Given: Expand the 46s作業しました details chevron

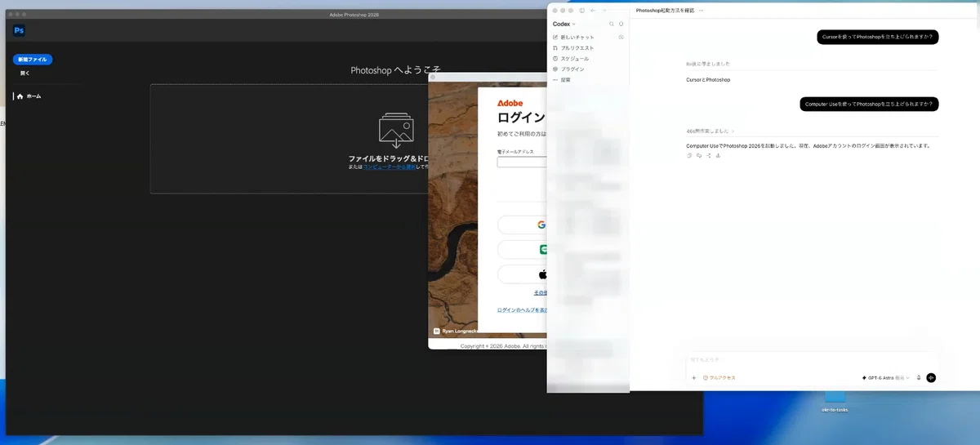Looking at the screenshot, I should coord(733,131).
